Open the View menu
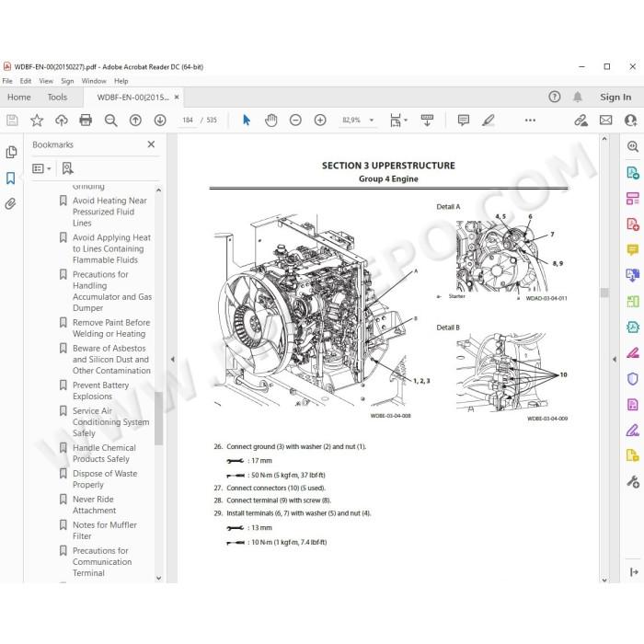The width and height of the screenshot is (644, 644). click(46, 81)
